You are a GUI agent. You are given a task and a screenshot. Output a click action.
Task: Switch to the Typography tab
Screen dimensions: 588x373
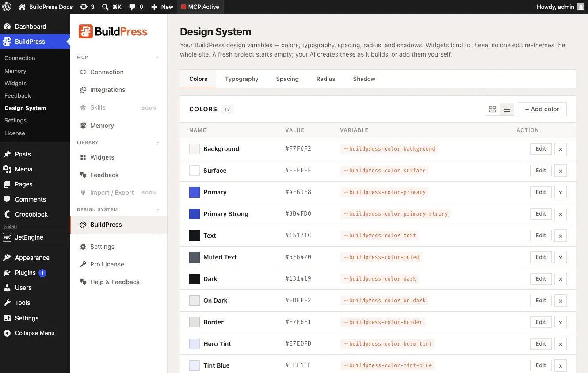click(241, 79)
